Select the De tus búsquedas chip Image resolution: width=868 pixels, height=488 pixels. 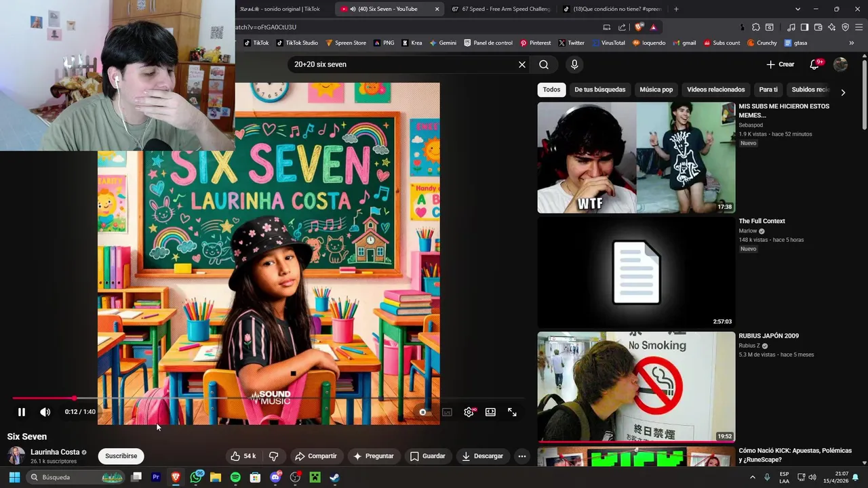pyautogui.click(x=600, y=89)
